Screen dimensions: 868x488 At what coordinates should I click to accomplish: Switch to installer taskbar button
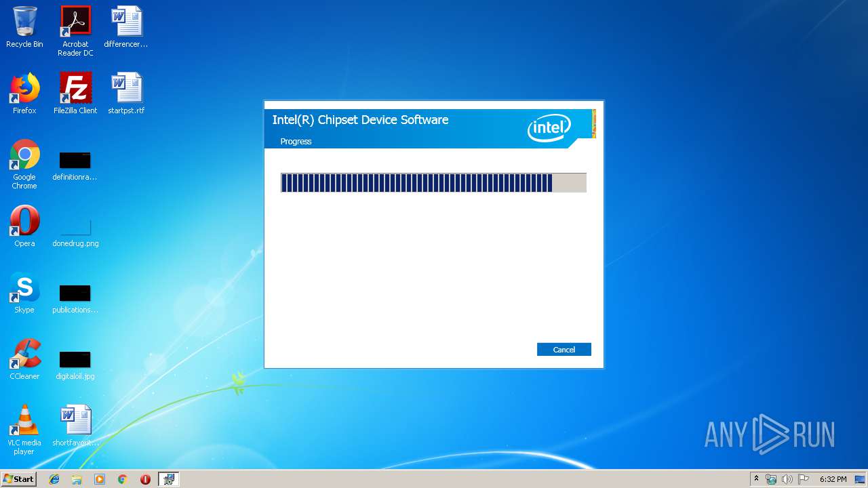[168, 479]
